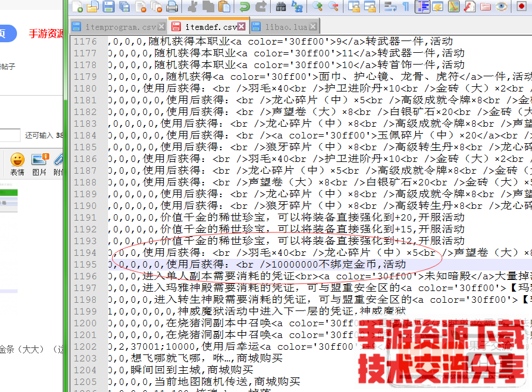The height and width of the screenshot is (392, 532).
Task: Print the current document
Action: point(173,8)
